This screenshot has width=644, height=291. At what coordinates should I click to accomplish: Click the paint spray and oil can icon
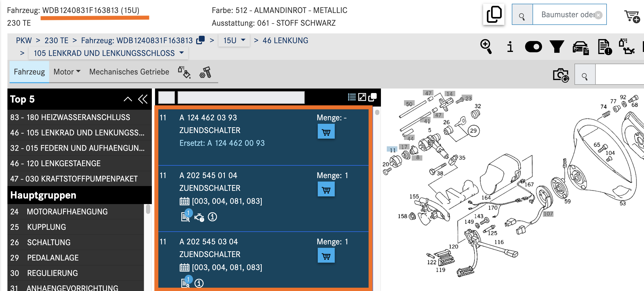click(x=626, y=47)
